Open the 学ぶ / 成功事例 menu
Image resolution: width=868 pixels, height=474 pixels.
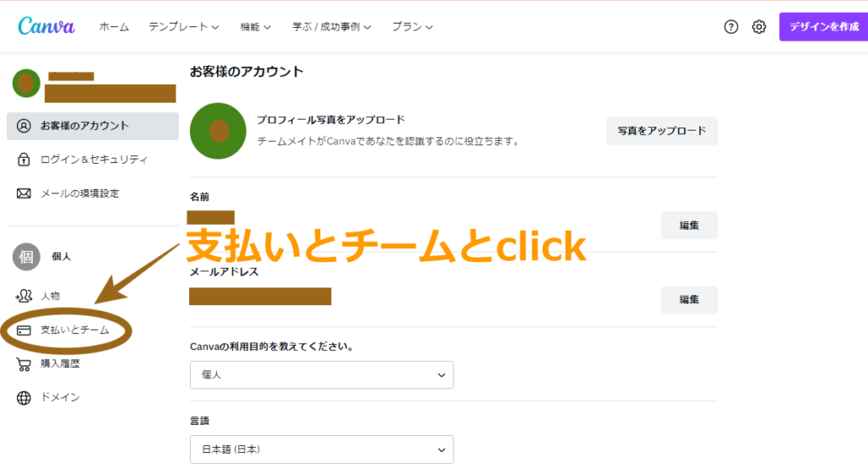pos(331,26)
